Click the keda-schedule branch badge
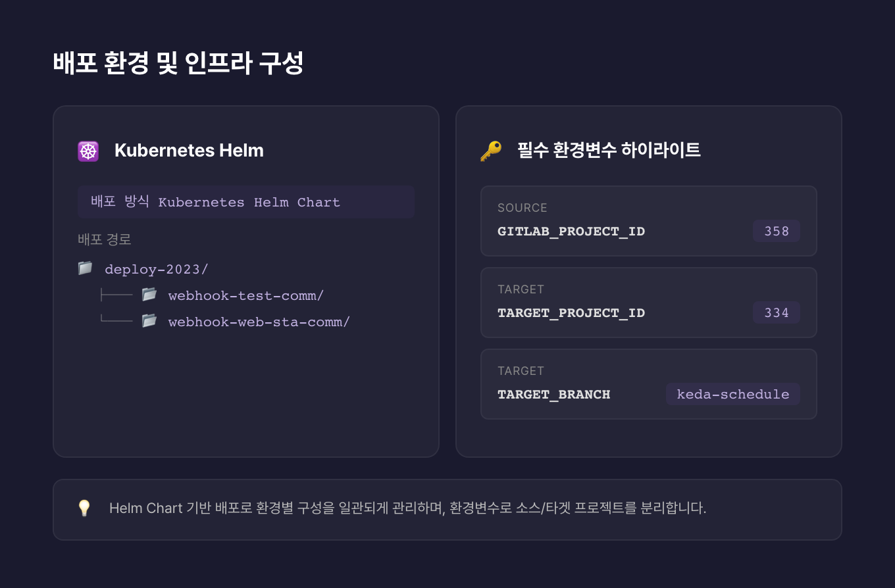The image size is (895, 588). coord(732,394)
